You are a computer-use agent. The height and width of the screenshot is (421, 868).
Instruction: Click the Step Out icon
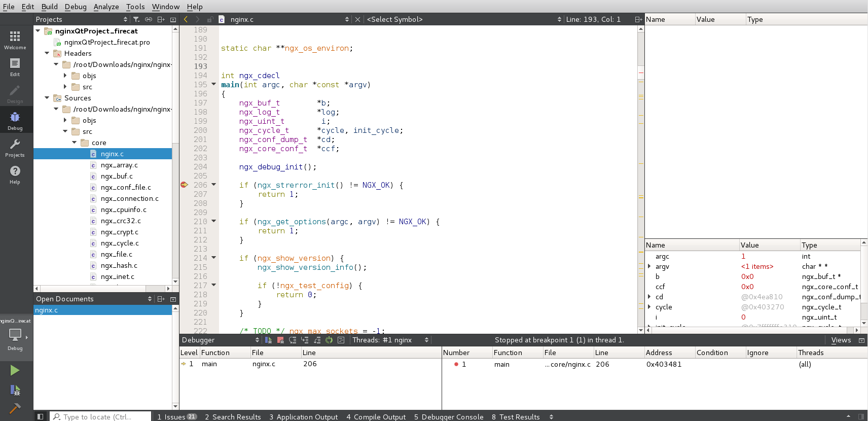(317, 340)
